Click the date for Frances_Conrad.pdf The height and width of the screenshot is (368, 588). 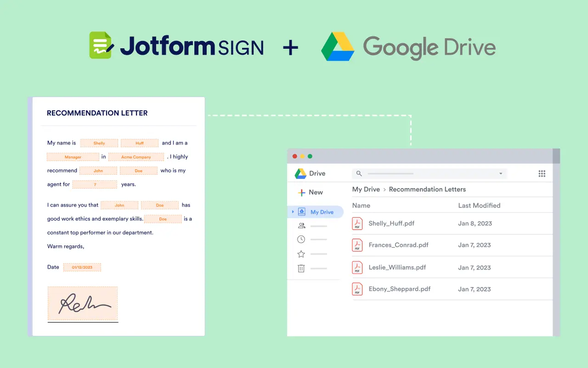475,245
